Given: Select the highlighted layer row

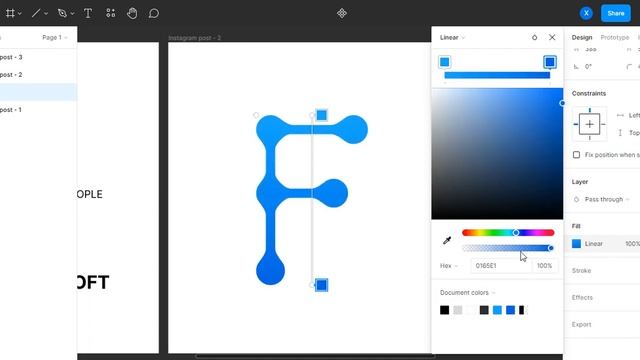Looking at the screenshot, I should 38,92.
